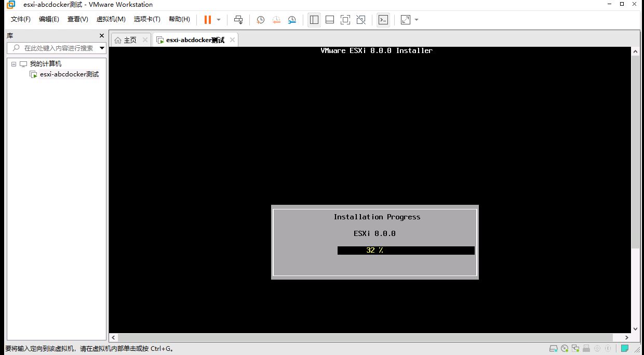This screenshot has height=355, width=644.
Task: Click the vertical scrollbar thumb
Action: click(x=635, y=152)
